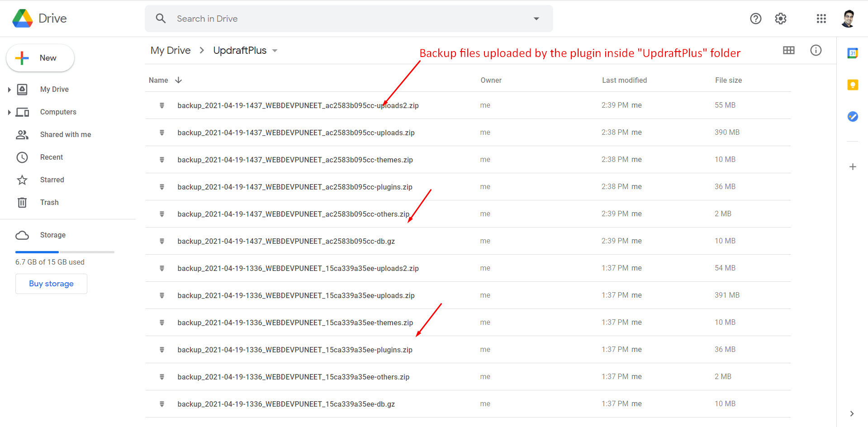Hide the side panel chevron
868x427 pixels.
(852, 413)
